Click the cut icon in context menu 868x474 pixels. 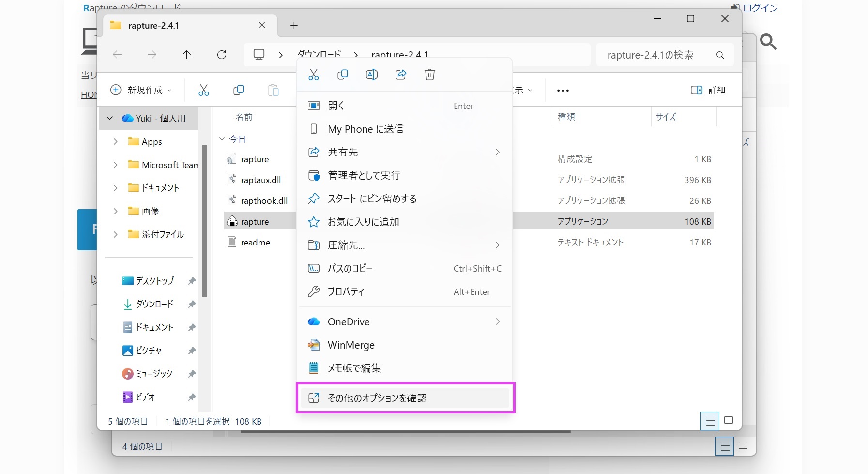pos(314,75)
